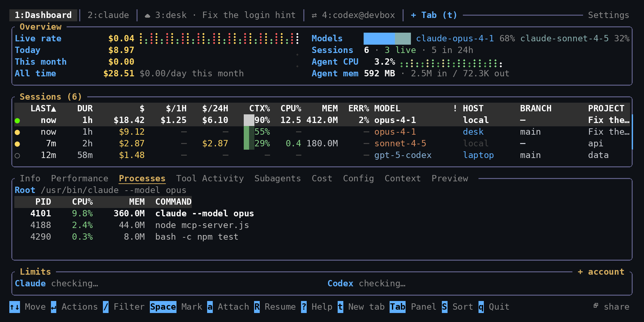
Task: Sort sessions by the CTX% column header
Action: (259, 108)
